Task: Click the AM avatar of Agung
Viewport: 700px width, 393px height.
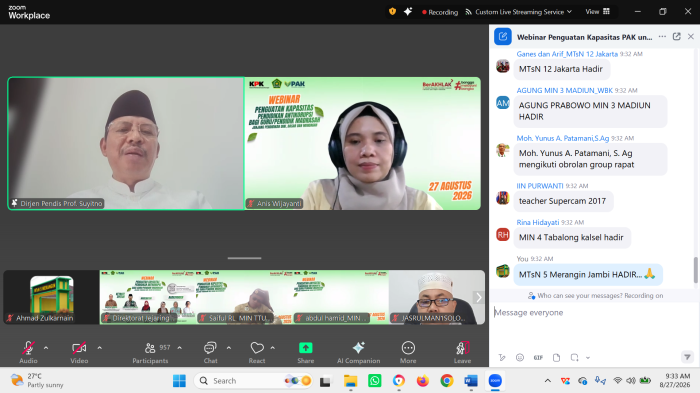Action: point(503,103)
